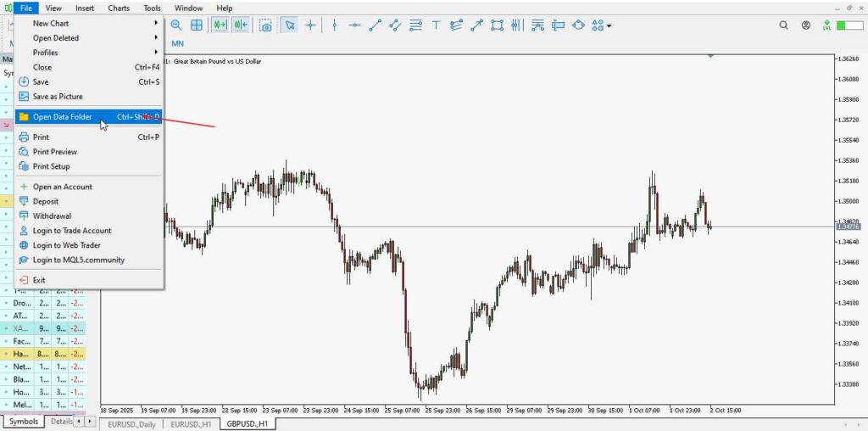Toggle chart auto scroll button

220,25
